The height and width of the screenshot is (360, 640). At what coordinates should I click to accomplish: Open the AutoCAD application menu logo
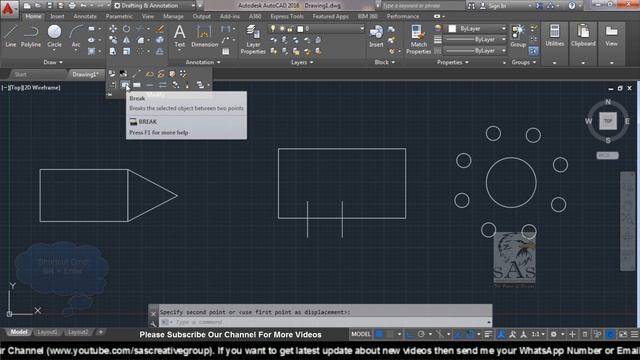[8, 8]
